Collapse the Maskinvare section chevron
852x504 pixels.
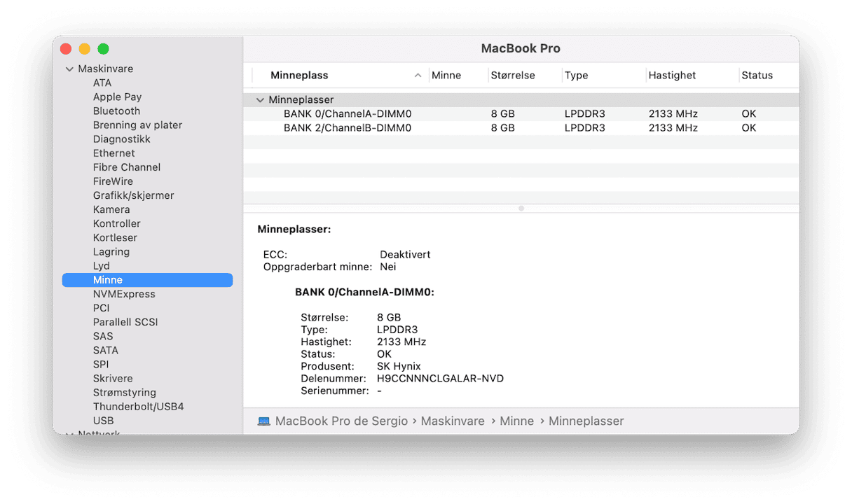(69, 69)
